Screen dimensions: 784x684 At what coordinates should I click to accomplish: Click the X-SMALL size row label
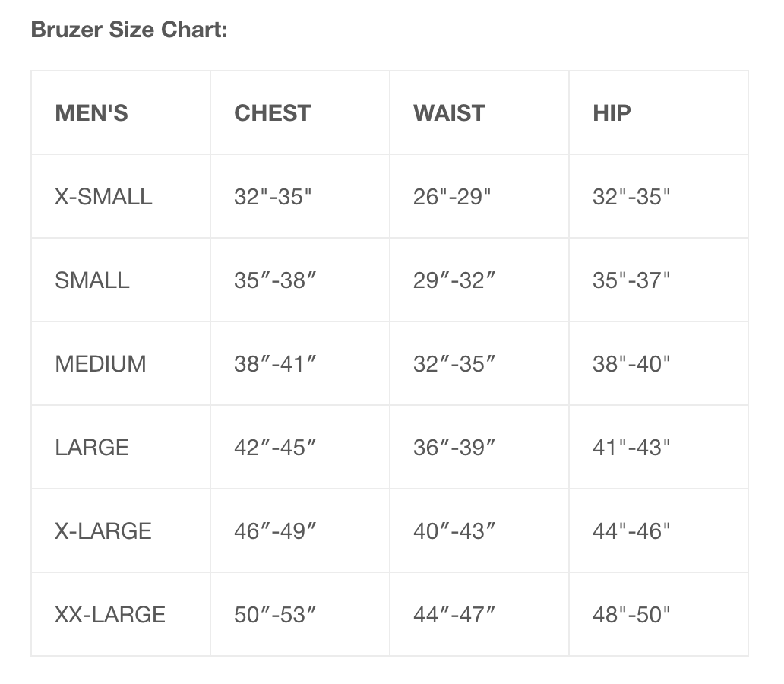click(103, 197)
